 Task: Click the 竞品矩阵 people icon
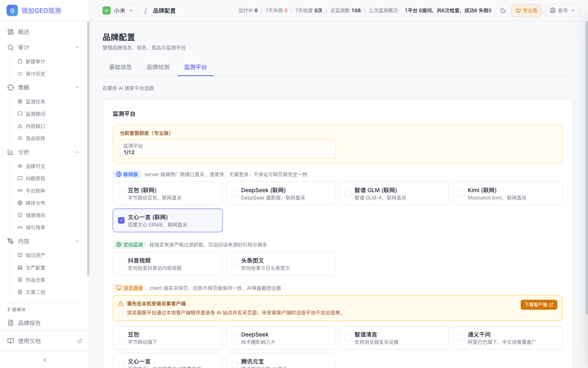[x=20, y=138]
